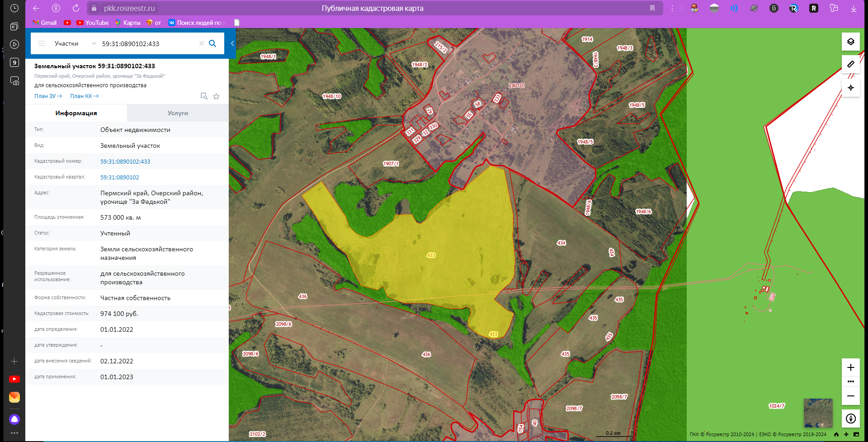Go back with the browser back arrow
This screenshot has height=442, width=868.
pos(36,8)
